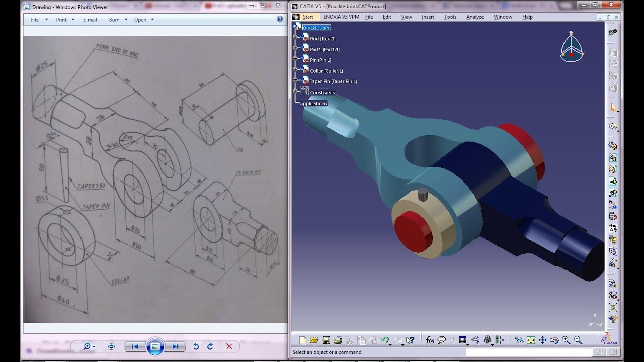Click Zoom Out magnifier in CATIA toolbar
The width and height of the screenshot is (644, 362).
click(578, 340)
